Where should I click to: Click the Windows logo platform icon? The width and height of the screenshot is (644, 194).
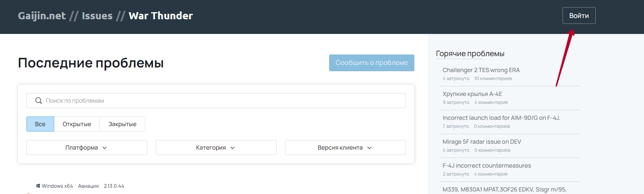click(x=38, y=186)
